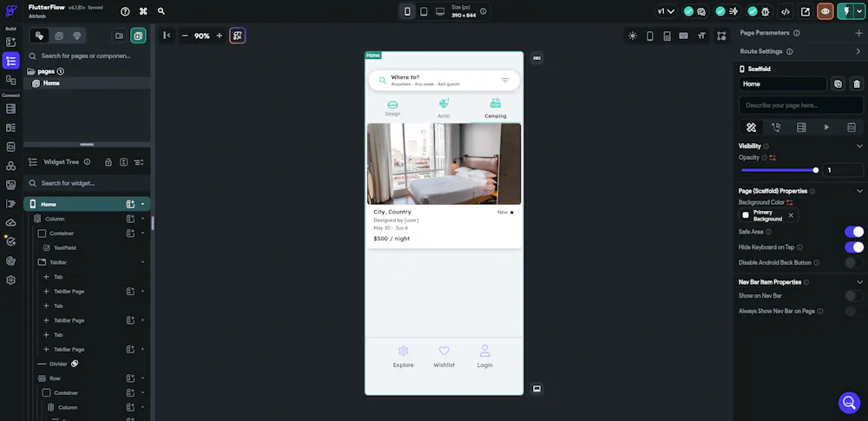Switch to Properties tab with ruler icon

(x=751, y=128)
